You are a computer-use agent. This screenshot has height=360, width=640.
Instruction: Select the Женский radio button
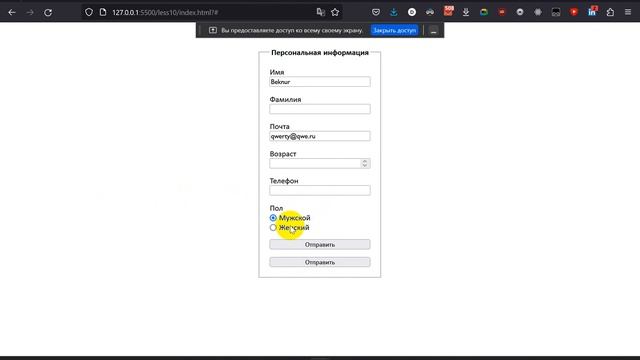pyautogui.click(x=273, y=228)
